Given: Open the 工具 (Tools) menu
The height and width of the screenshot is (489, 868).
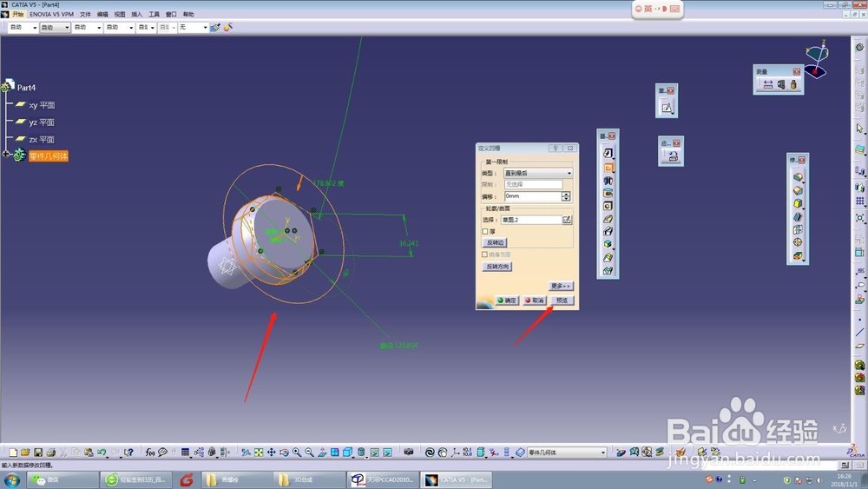Looking at the screenshot, I should coord(154,15).
